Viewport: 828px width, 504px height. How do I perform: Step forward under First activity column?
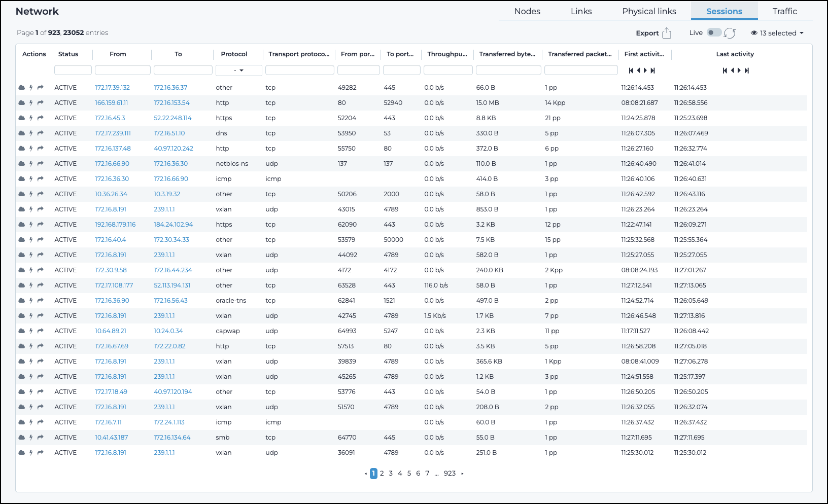[645, 70]
